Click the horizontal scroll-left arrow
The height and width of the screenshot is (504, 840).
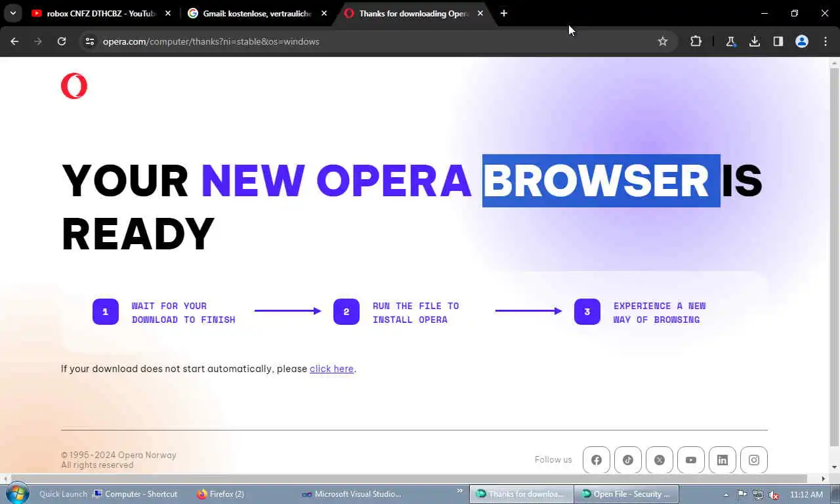(x=5, y=478)
